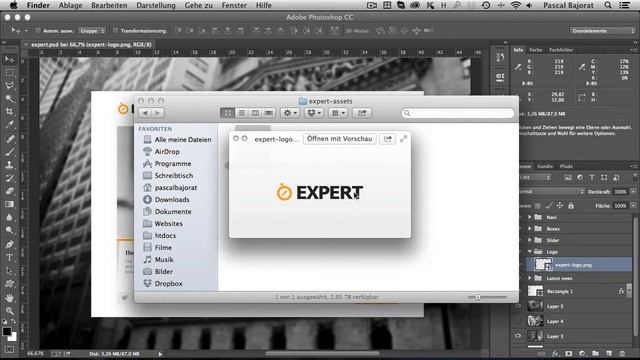Open the Grundelemente workspace dropdown
Image resolution: width=640 pixels, height=360 pixels.
pos(602,31)
